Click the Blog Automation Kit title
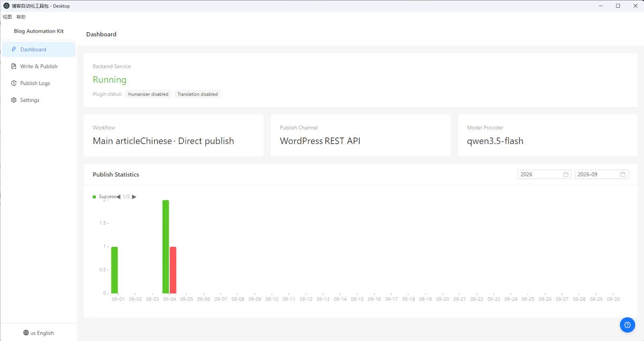The height and width of the screenshot is (341, 644). (39, 31)
